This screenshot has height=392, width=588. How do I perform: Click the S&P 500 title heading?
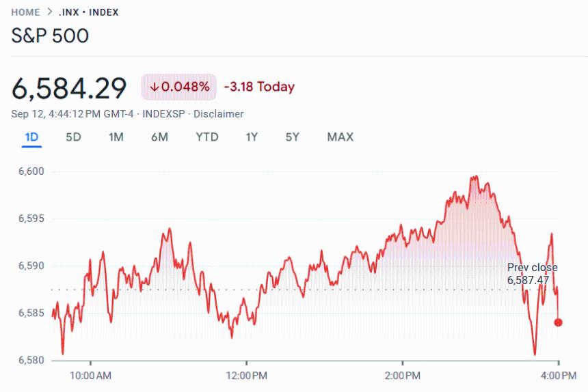click(x=50, y=36)
